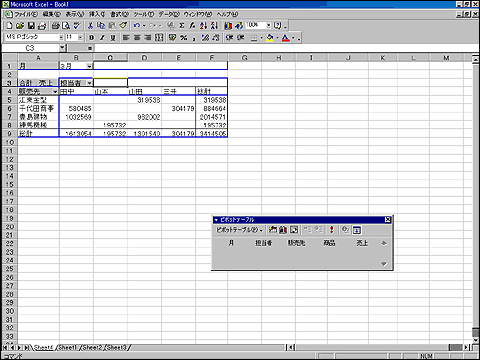Click the Merge and Center icon
480x360 pixels.
pyautogui.click(x=159, y=38)
